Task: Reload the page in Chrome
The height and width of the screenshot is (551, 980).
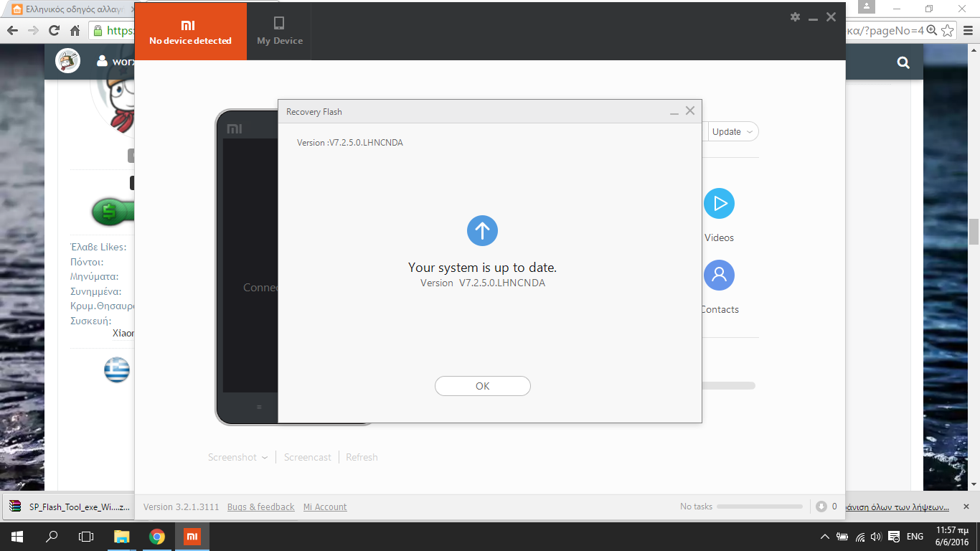Action: [54, 30]
